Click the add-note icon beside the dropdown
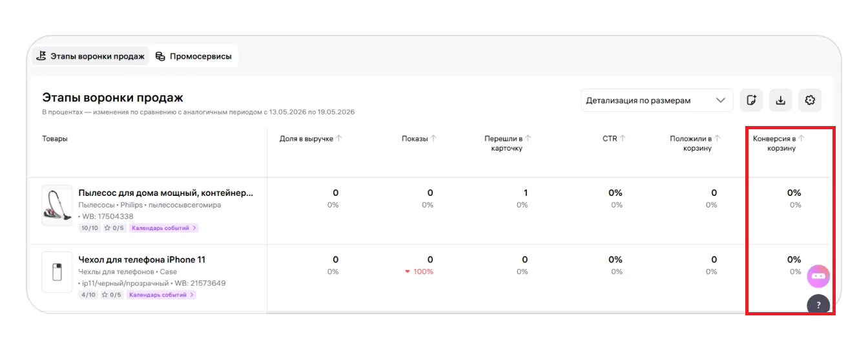The width and height of the screenshot is (868, 349). [751, 100]
